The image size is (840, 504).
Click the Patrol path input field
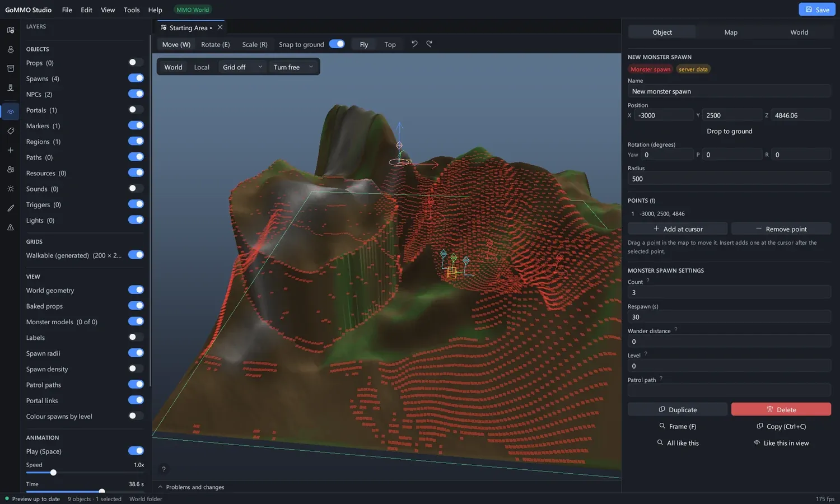(x=729, y=390)
